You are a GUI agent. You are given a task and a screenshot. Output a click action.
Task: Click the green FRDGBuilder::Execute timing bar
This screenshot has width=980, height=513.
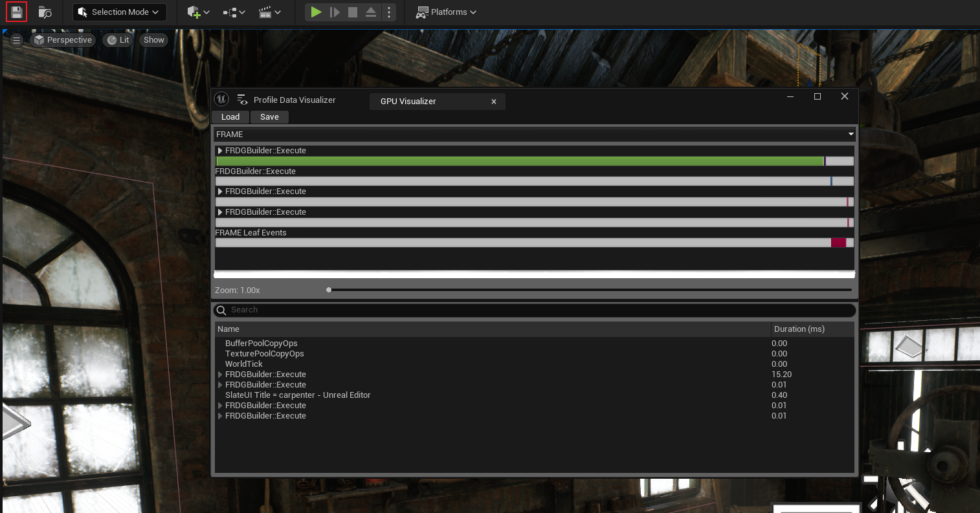click(x=519, y=161)
